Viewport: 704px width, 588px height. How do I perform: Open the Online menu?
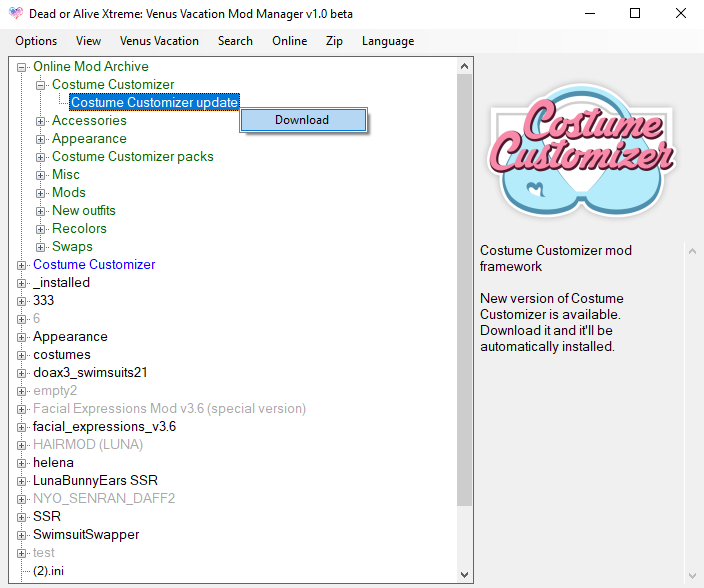tap(290, 41)
